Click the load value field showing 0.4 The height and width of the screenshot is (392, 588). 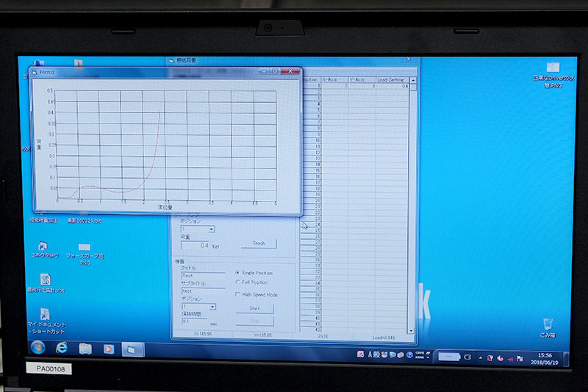(x=195, y=246)
